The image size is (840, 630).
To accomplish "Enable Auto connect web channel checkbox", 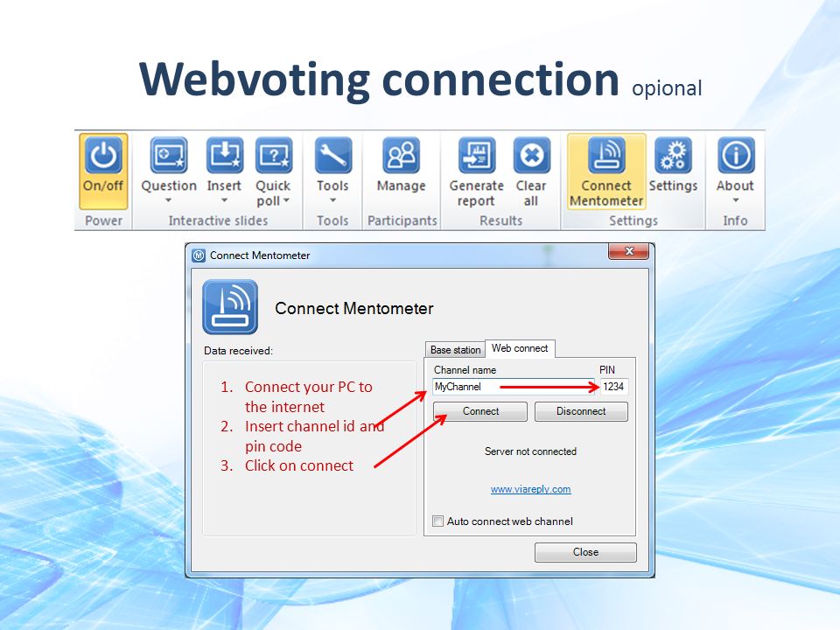I will pos(438,521).
